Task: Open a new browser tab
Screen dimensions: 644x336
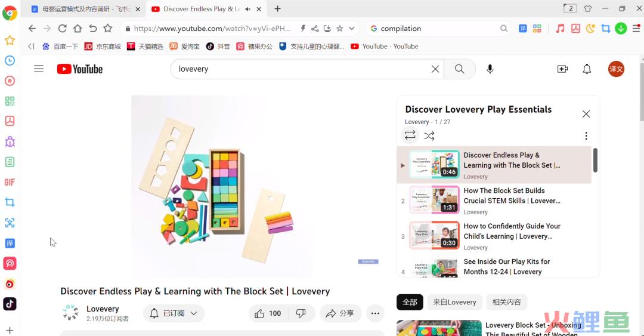Action: [278, 8]
